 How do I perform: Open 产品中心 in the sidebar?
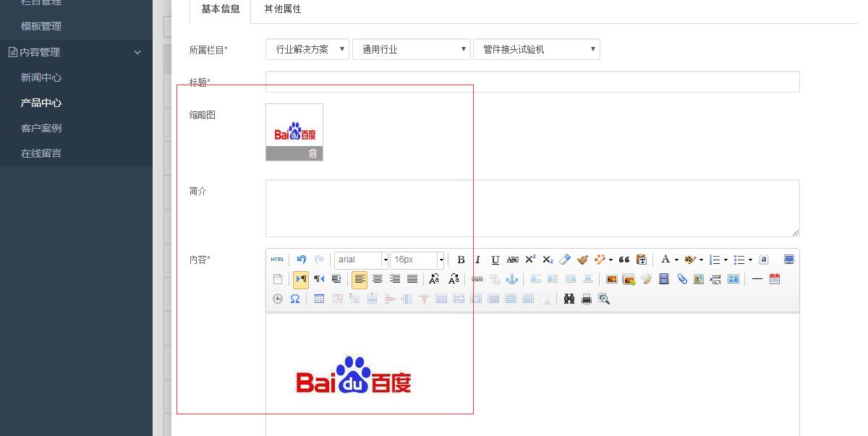pyautogui.click(x=41, y=103)
